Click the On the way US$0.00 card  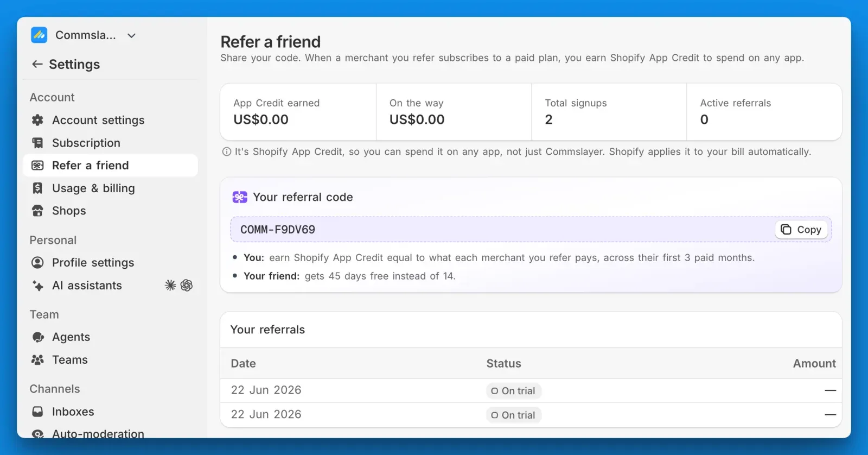pyautogui.click(x=454, y=112)
